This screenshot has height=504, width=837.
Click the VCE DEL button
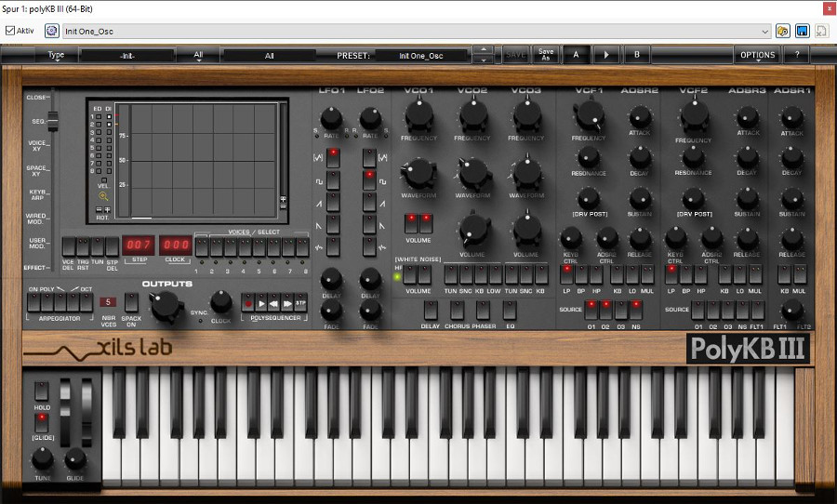point(68,246)
